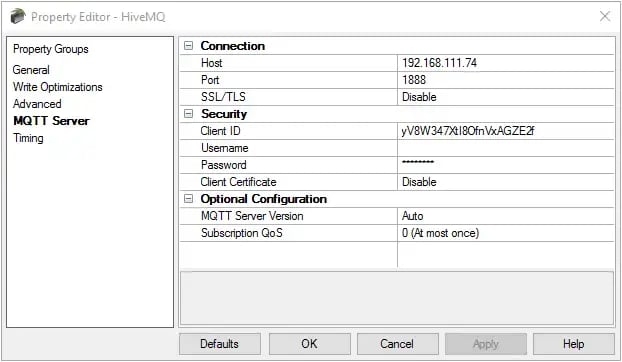The image size is (622, 362).
Task: Click the Cancel button
Action: [x=397, y=344]
